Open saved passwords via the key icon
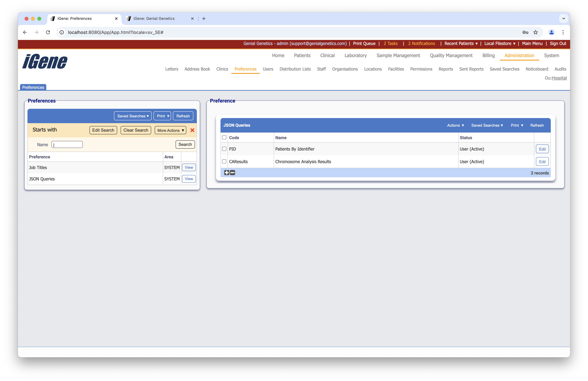 pyautogui.click(x=525, y=32)
